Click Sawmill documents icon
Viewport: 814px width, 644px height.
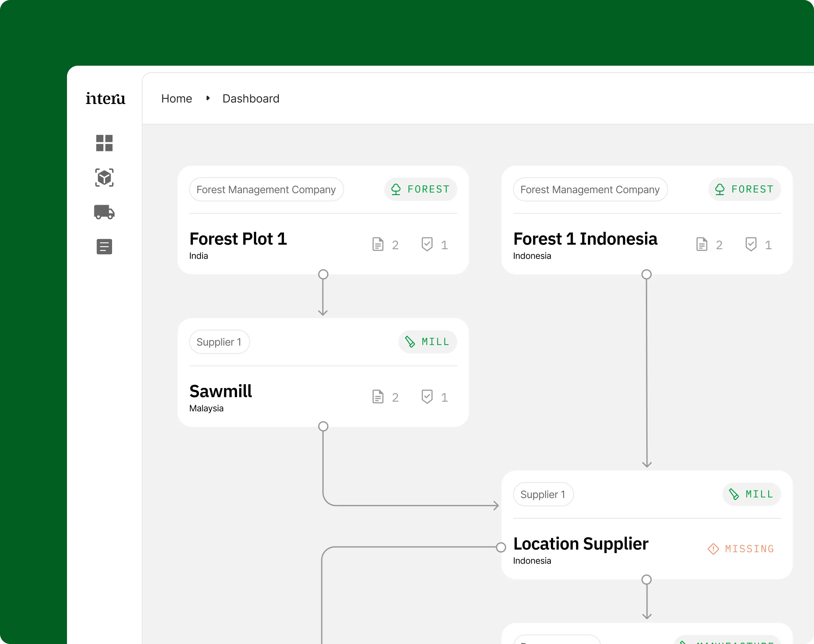tap(378, 397)
